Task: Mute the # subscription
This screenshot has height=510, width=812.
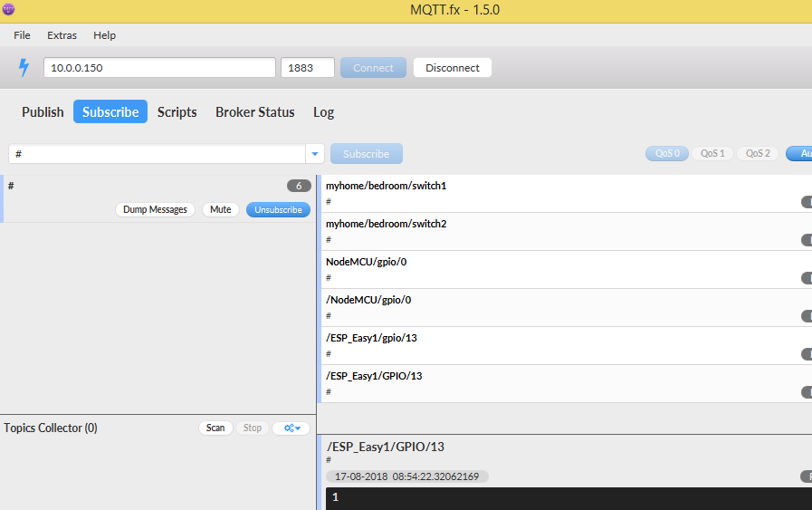Action: pyautogui.click(x=221, y=209)
